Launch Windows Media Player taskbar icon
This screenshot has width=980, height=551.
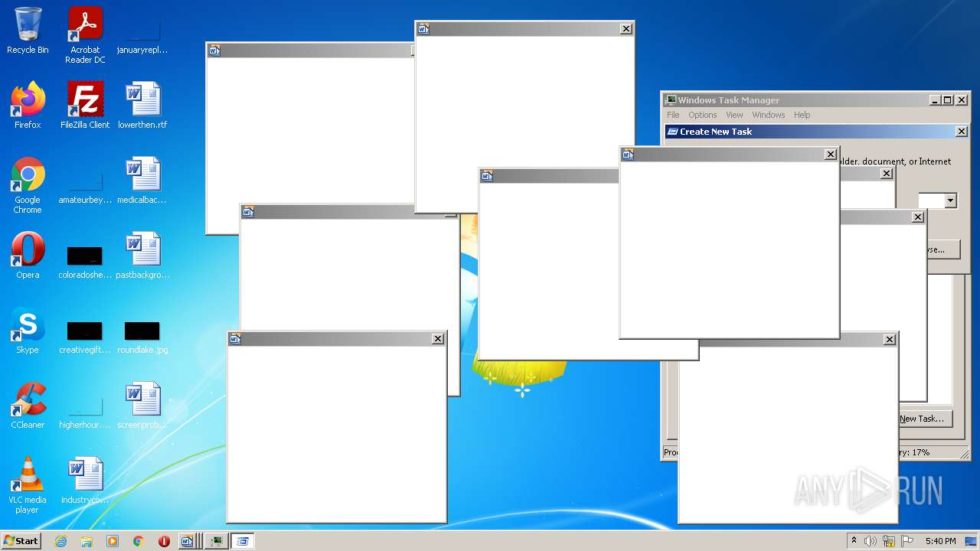113,541
